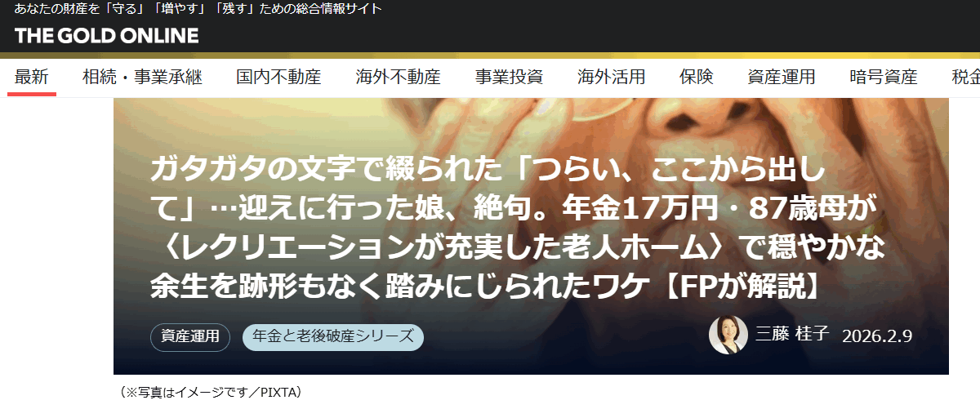This screenshot has height=409, width=980.
Task: Select the 海外活用 navigation item
Action: [x=612, y=78]
